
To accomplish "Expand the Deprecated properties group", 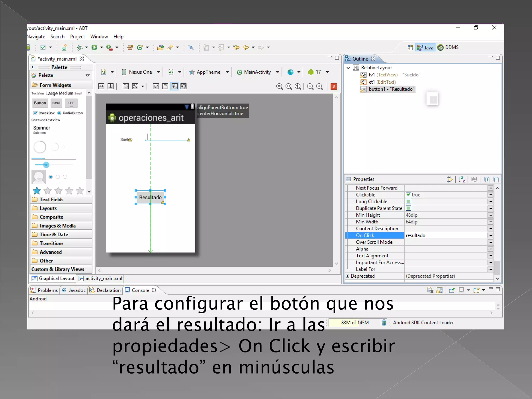I will pyautogui.click(x=348, y=276).
